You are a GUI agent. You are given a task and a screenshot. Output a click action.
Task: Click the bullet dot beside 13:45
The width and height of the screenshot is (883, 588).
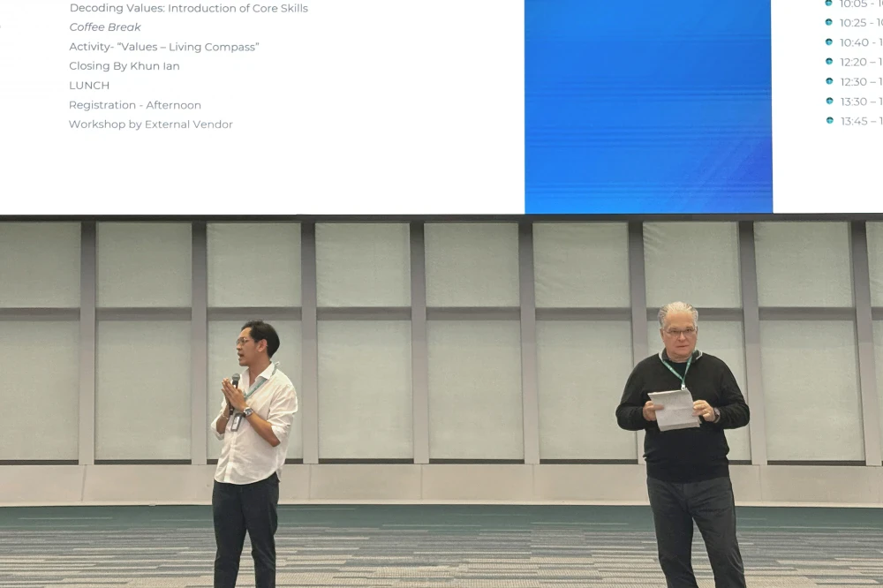click(829, 120)
